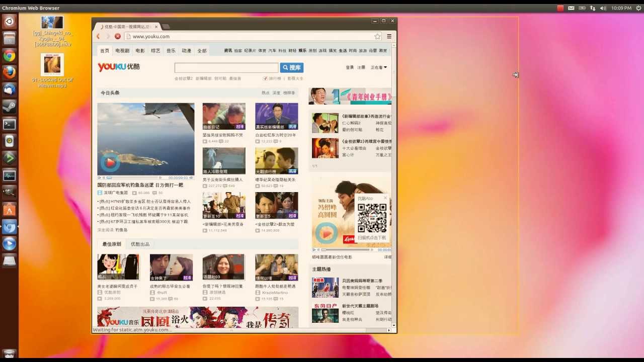
Task: Click the 注册 register link
Action: tap(361, 67)
